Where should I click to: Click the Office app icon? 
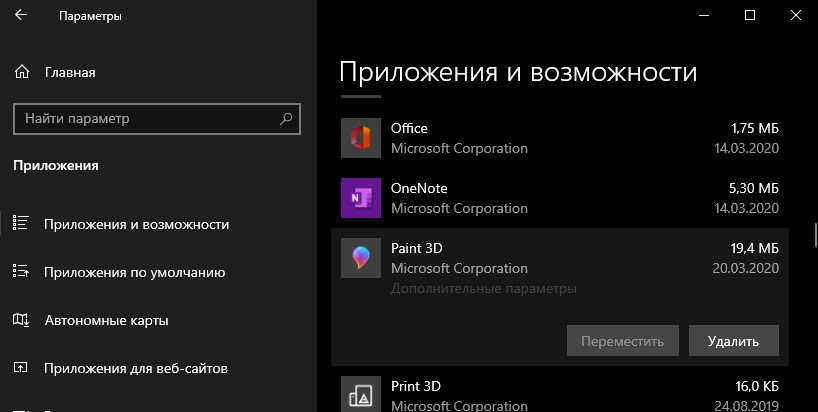361,138
